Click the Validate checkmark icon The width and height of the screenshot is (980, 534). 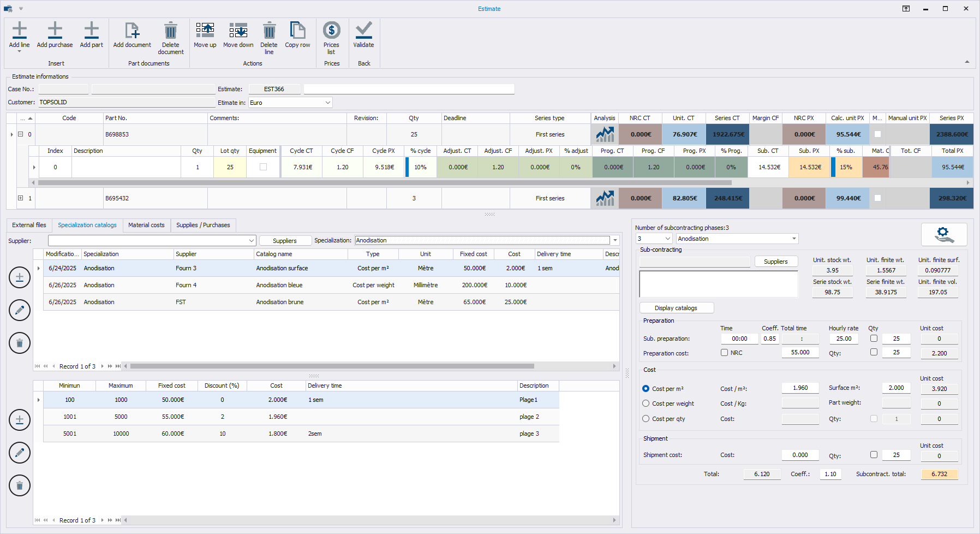363,31
